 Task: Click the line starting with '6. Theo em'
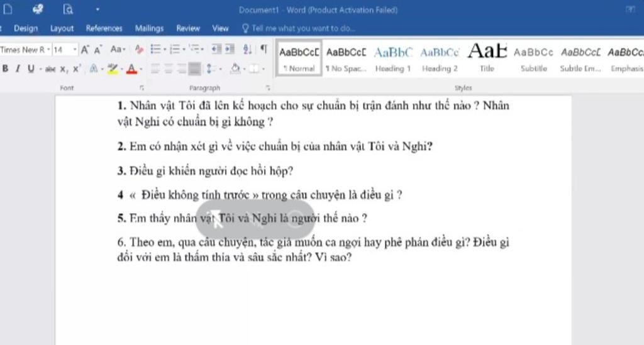313,243
